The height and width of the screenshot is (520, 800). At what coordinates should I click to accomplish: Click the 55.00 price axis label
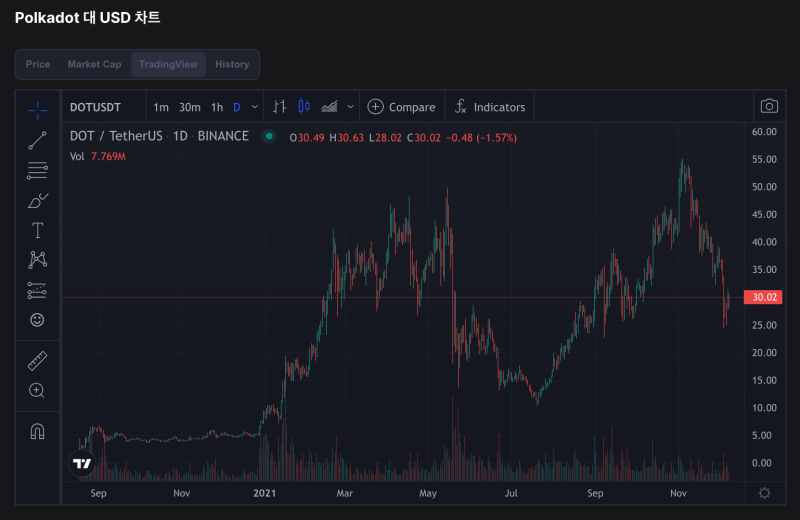pyautogui.click(x=764, y=159)
